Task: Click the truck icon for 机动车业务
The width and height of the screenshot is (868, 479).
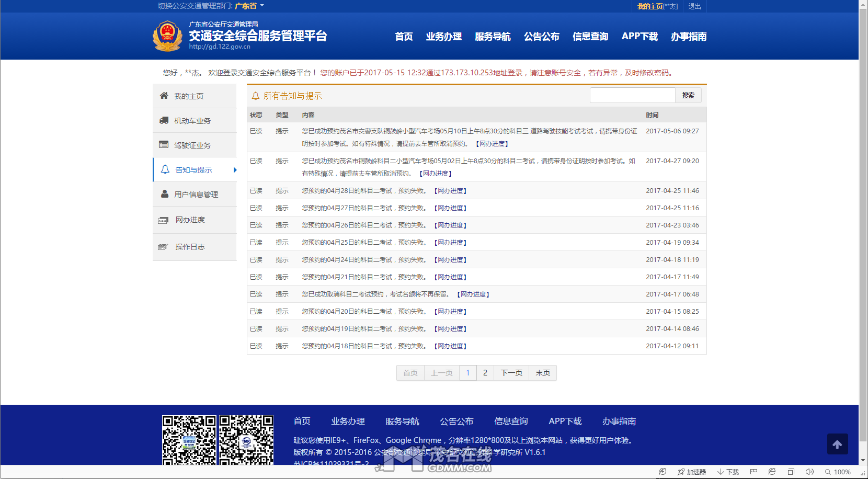Action: (164, 120)
